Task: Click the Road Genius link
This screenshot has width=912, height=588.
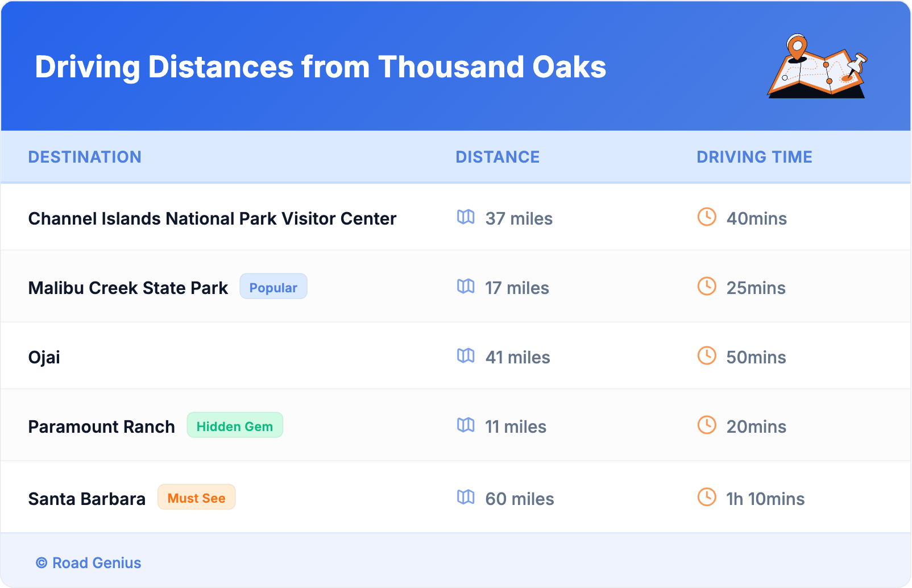Action: click(97, 563)
